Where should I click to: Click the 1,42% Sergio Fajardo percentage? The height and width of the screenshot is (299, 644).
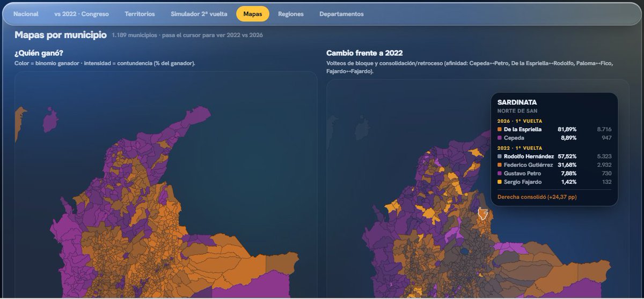tap(569, 182)
